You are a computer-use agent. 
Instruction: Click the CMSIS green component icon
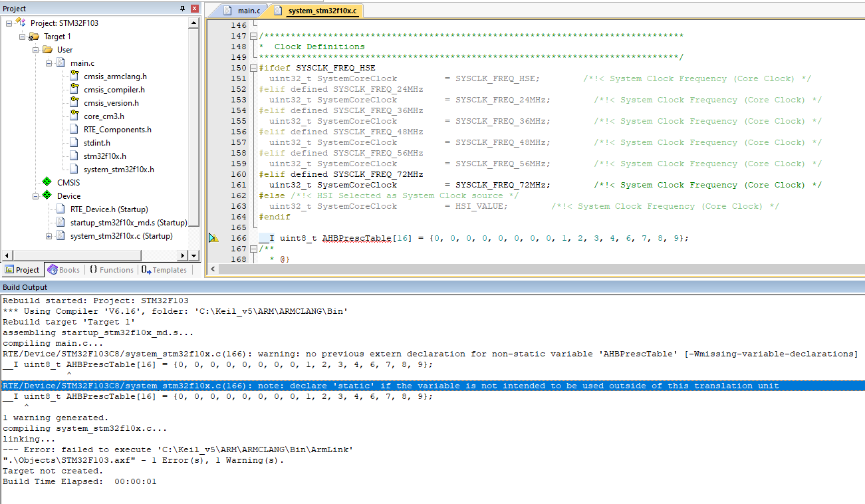[47, 182]
